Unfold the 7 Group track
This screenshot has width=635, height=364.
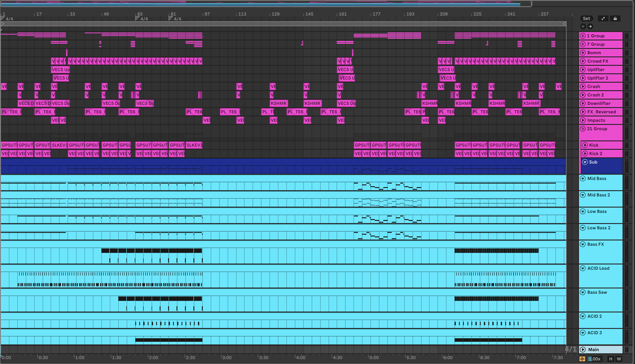[x=583, y=44]
